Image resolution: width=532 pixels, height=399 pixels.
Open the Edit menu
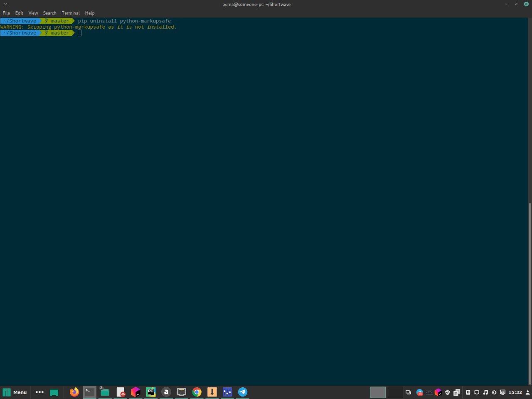(19, 13)
